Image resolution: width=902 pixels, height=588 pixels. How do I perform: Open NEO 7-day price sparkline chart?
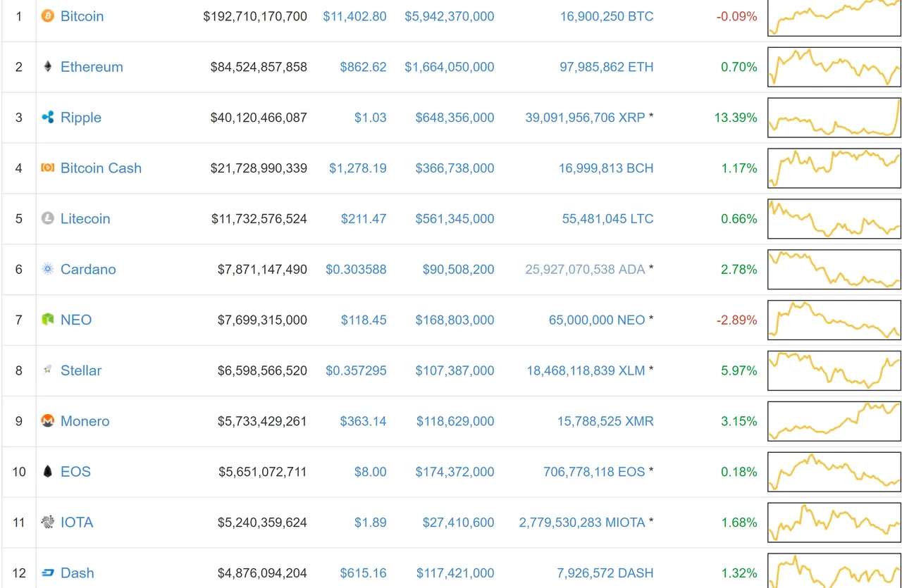(834, 320)
